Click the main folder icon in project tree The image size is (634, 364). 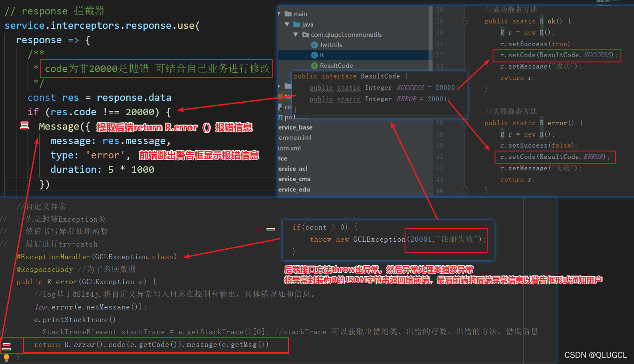(x=288, y=14)
